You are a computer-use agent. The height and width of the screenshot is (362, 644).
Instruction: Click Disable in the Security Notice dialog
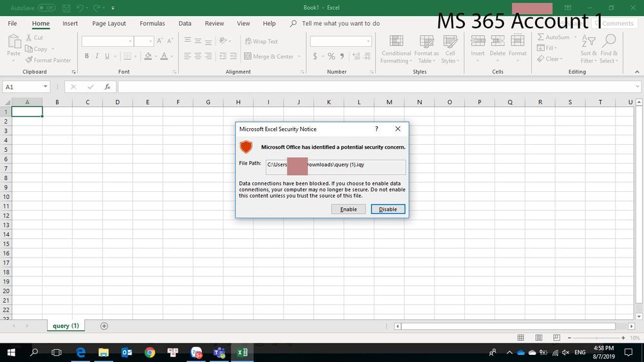point(387,209)
